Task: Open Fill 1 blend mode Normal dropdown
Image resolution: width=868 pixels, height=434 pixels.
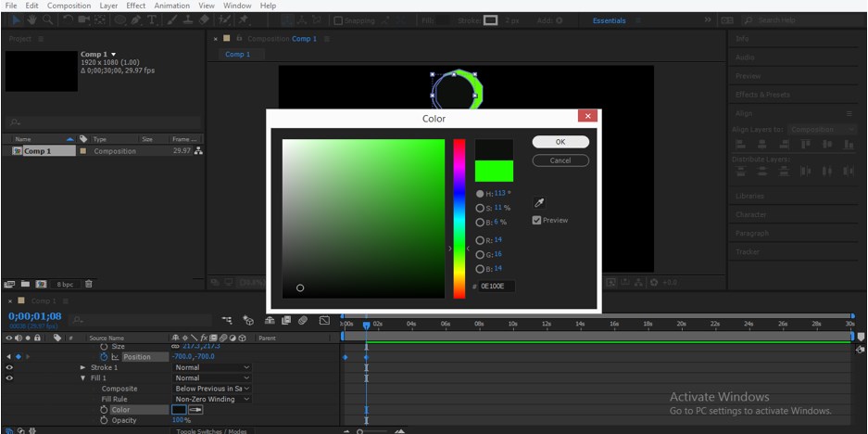Action: (212, 378)
